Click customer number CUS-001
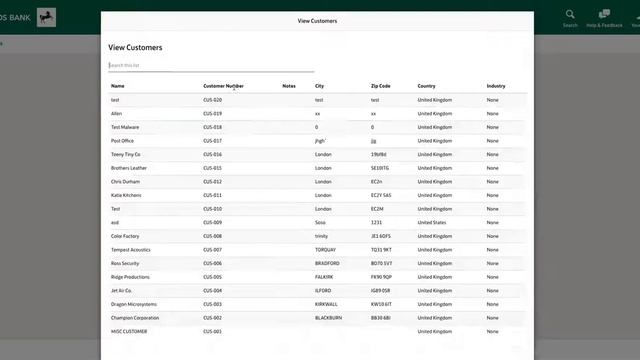Viewport: 640px width, 360px height. coord(213,331)
